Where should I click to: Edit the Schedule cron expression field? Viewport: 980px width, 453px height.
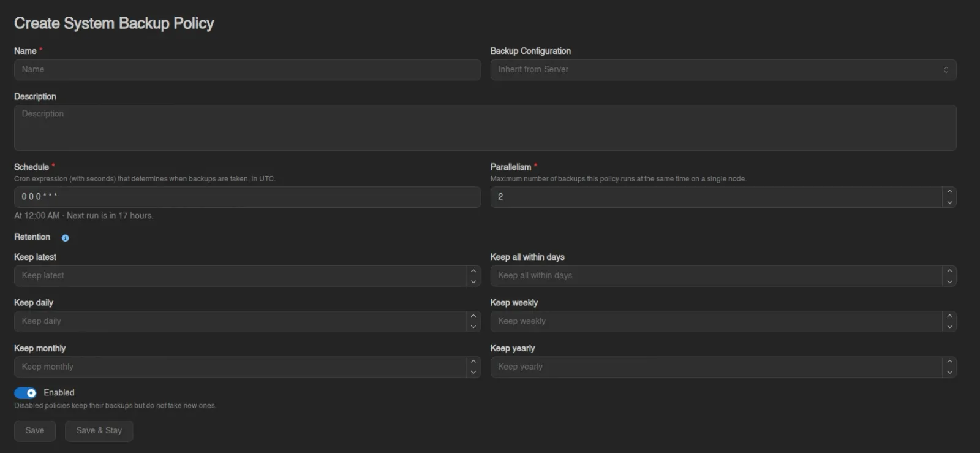click(247, 197)
